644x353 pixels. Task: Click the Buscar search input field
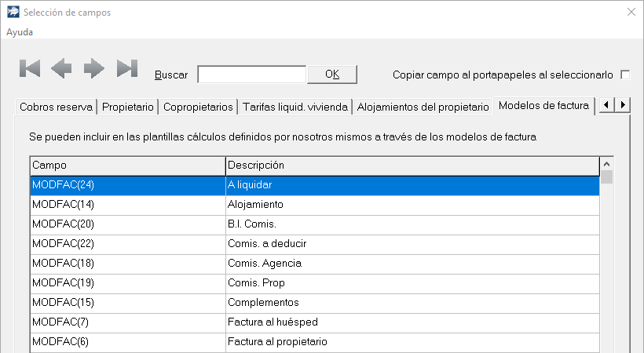pyautogui.click(x=251, y=75)
